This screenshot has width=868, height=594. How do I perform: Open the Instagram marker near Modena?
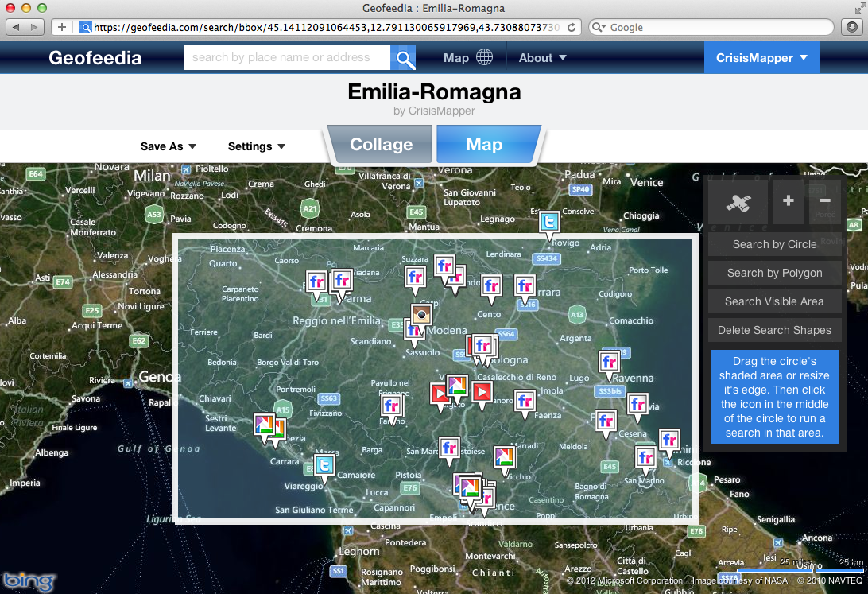click(421, 314)
